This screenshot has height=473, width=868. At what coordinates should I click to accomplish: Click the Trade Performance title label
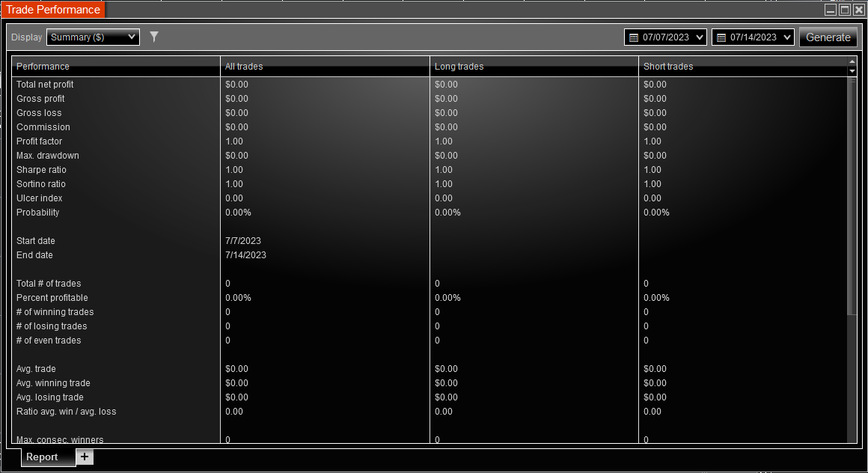click(53, 10)
